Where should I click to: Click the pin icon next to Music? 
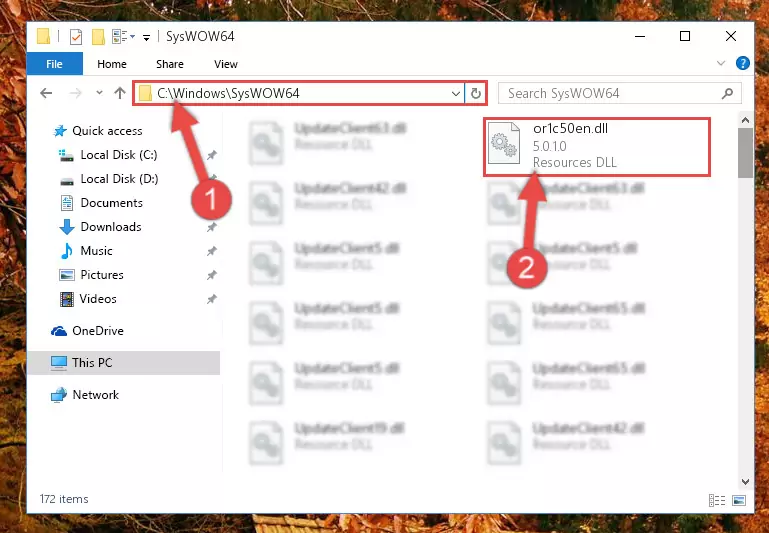pos(211,252)
